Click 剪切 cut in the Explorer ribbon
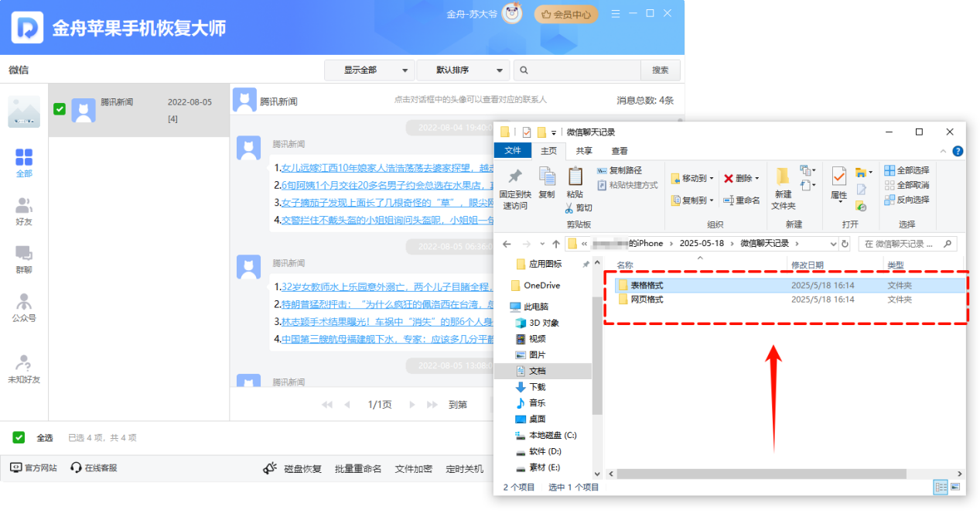Viewport: 980px width, 517px height. [x=578, y=207]
